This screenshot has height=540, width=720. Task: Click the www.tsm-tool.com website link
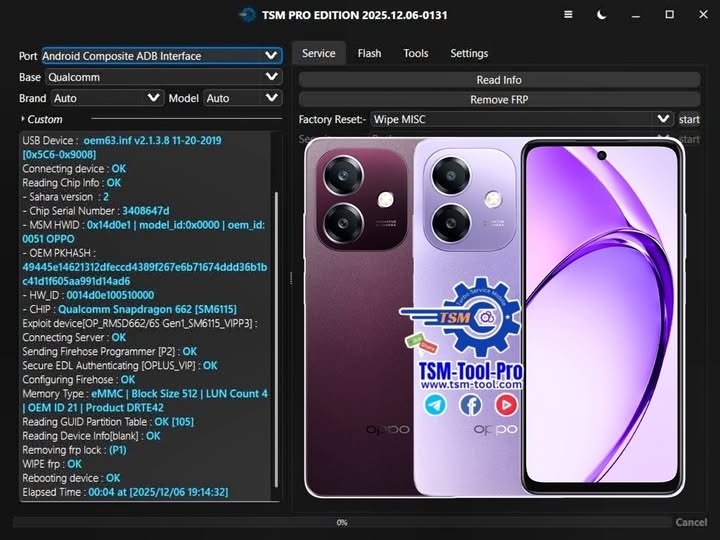pos(471,386)
